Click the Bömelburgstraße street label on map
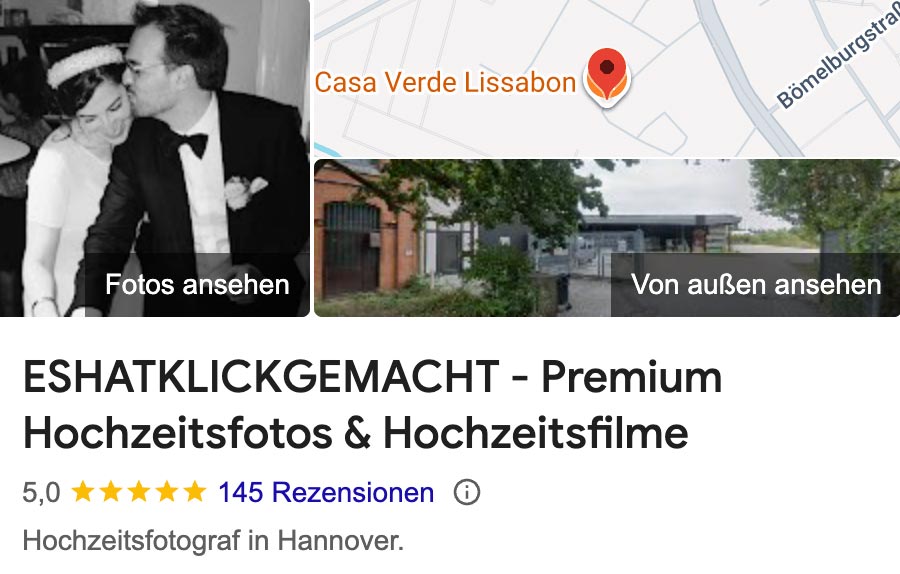Screen dimensions: 900x574 (x=839, y=59)
